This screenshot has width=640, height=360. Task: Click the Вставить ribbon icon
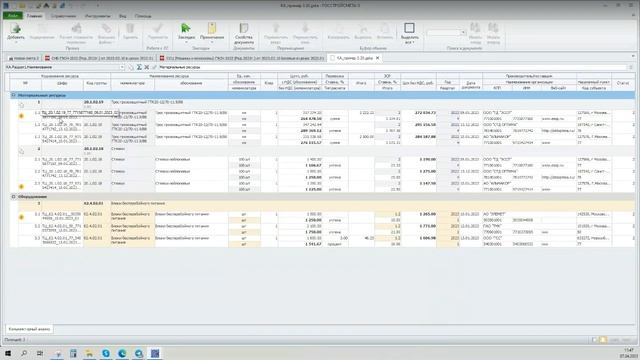coord(384,29)
